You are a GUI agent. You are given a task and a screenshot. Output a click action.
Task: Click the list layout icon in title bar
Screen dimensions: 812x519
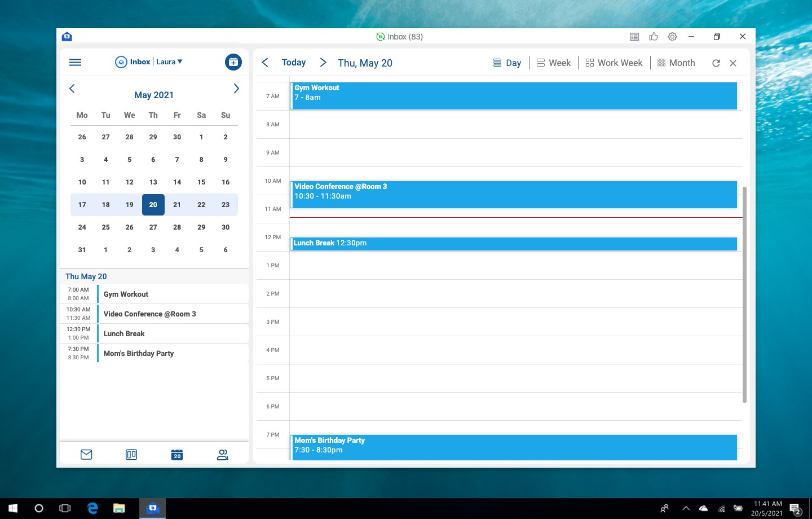634,37
